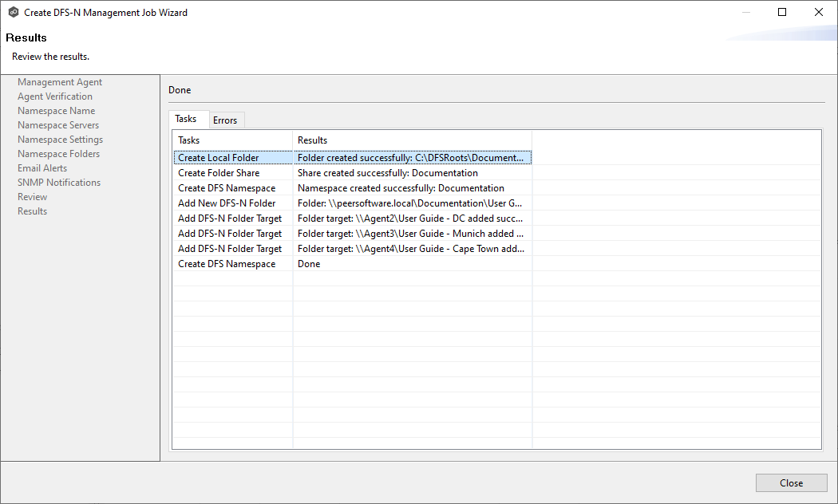This screenshot has height=504, width=838.
Task: Open the Namespace Servers wizard step
Action: [58, 125]
